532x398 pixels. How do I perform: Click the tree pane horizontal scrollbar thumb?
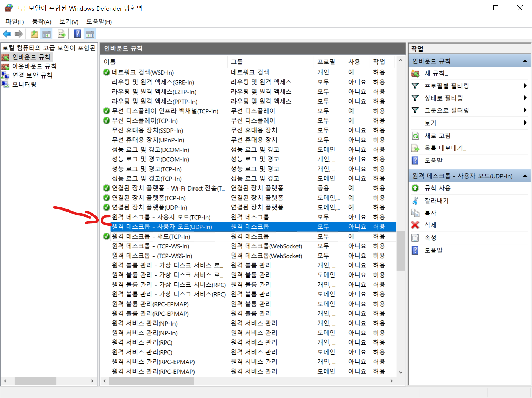click(35, 381)
